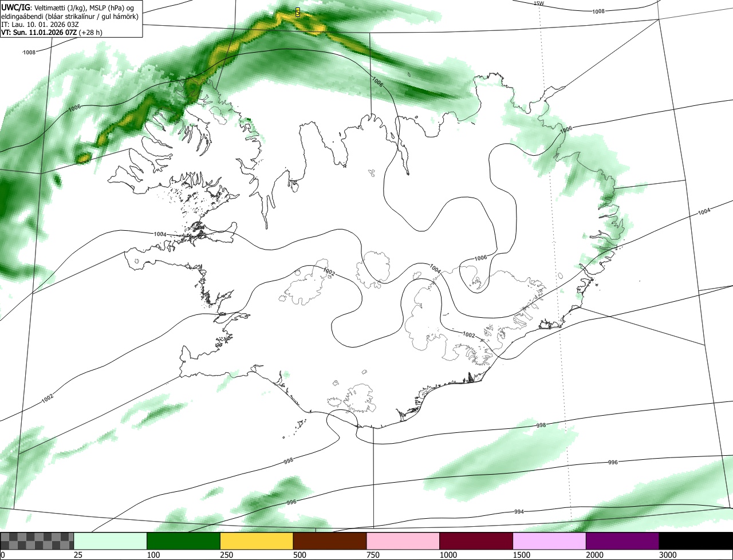Click the checkered 0–25 legend swatch
Image resolution: width=733 pixels, height=560 pixels.
pyautogui.click(x=37, y=541)
